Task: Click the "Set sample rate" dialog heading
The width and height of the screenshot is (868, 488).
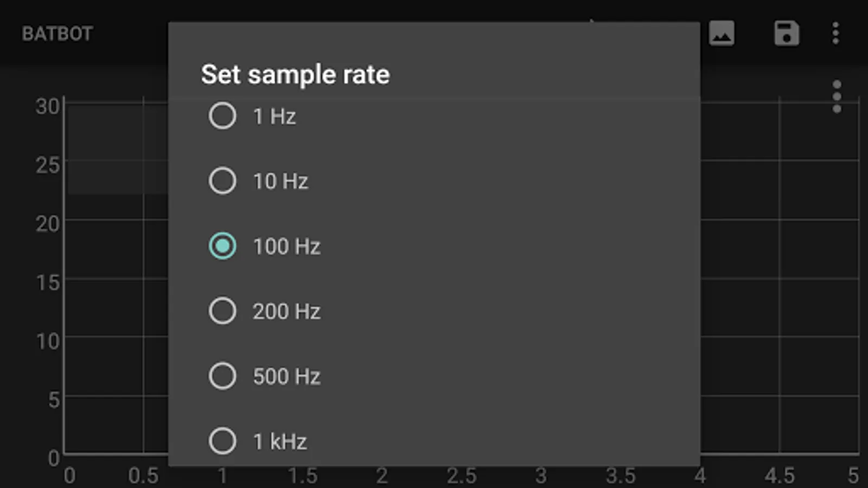Action: point(295,74)
